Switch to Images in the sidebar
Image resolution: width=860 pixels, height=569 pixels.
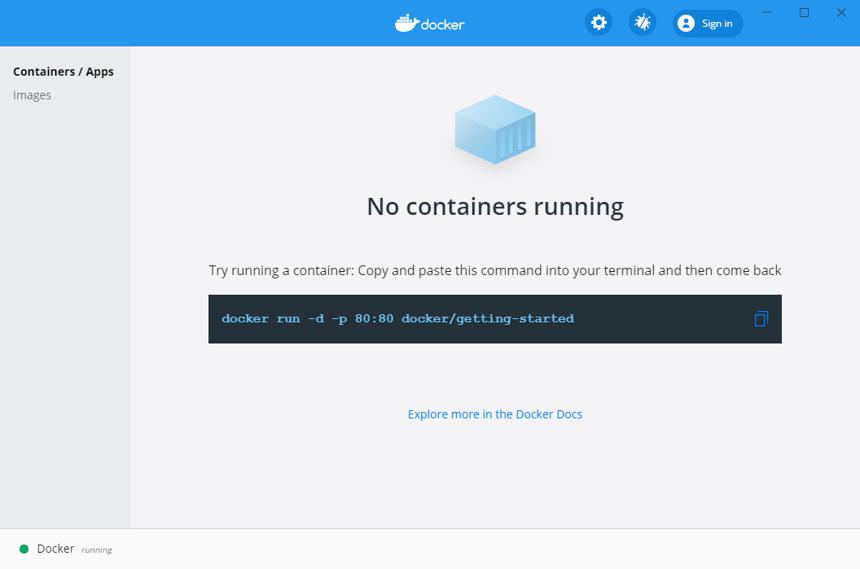pyautogui.click(x=32, y=95)
